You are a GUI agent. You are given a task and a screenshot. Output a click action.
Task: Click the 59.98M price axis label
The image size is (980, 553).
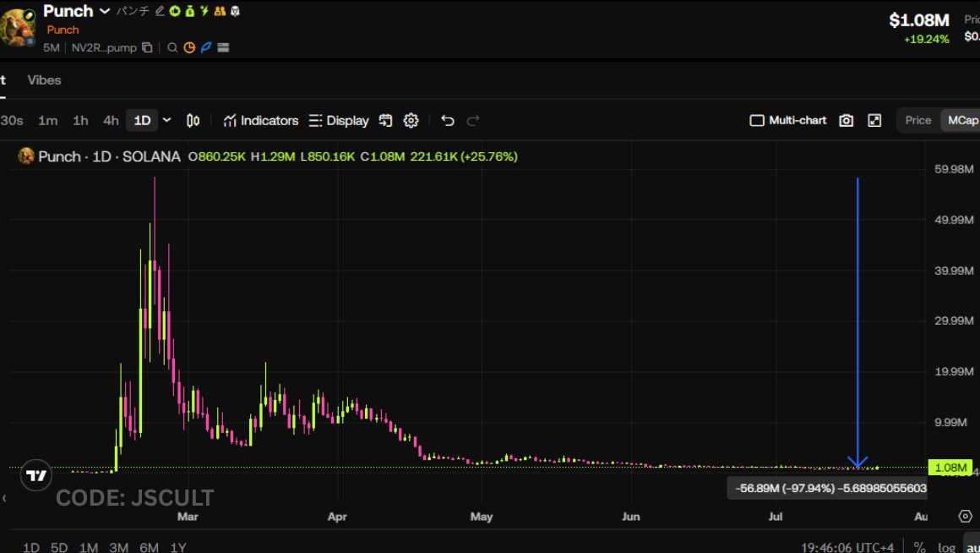click(954, 169)
